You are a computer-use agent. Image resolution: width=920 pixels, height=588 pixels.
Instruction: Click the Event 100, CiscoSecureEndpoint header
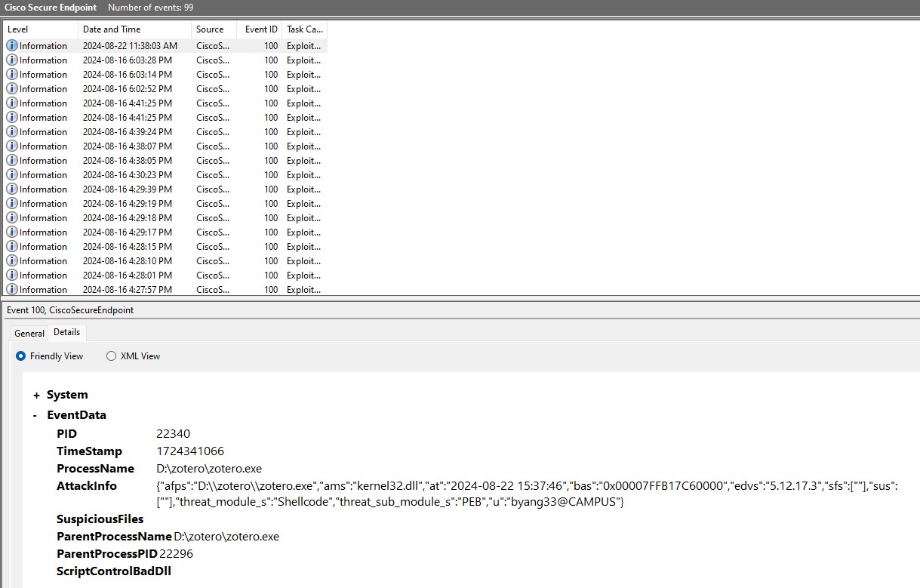pos(70,310)
